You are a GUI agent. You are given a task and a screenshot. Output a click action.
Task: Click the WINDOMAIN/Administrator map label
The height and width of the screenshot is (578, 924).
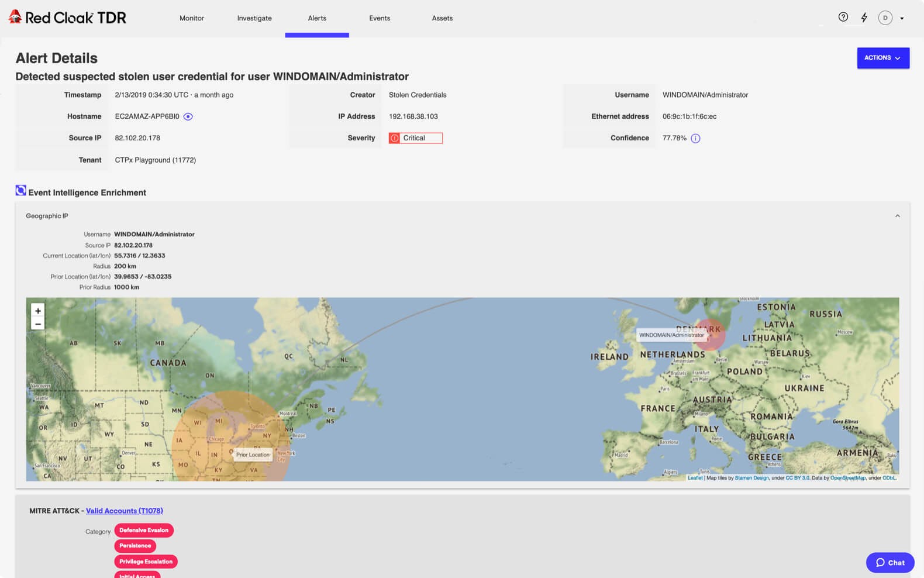[671, 335]
